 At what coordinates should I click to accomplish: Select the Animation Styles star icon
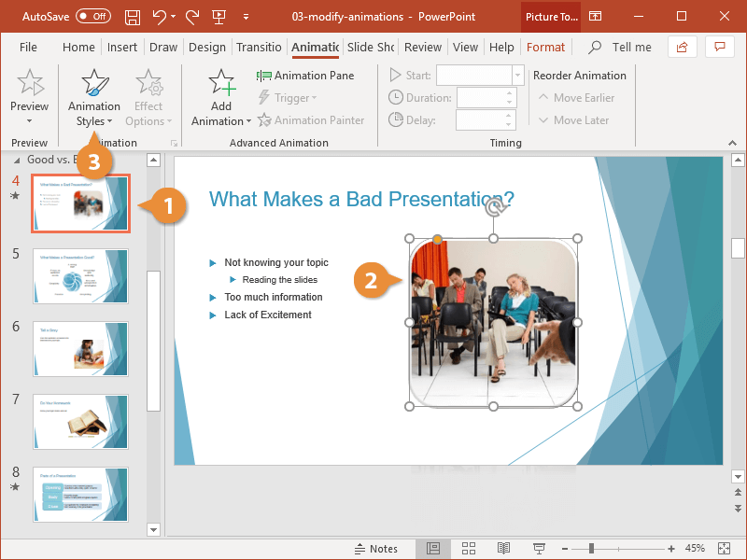point(93,84)
